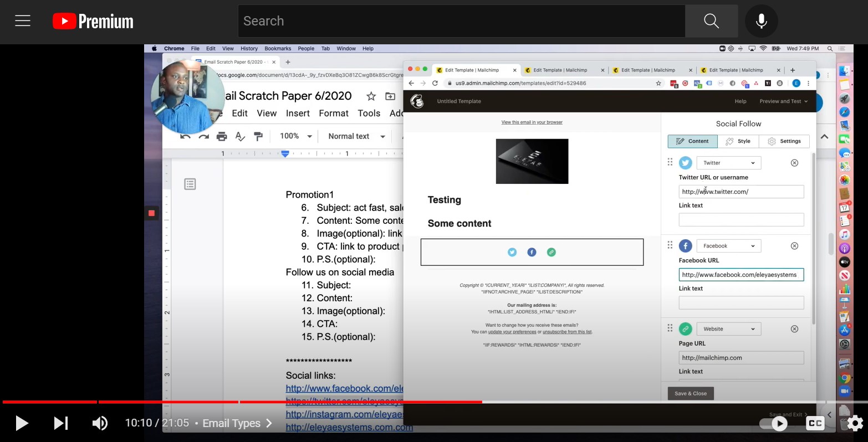868x442 pixels.
Task: Click the Page URL field with mailchimp.com
Action: click(x=741, y=358)
